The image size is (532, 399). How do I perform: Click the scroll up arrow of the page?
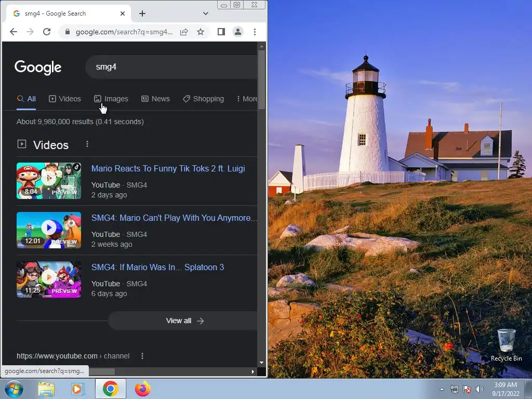261,46
